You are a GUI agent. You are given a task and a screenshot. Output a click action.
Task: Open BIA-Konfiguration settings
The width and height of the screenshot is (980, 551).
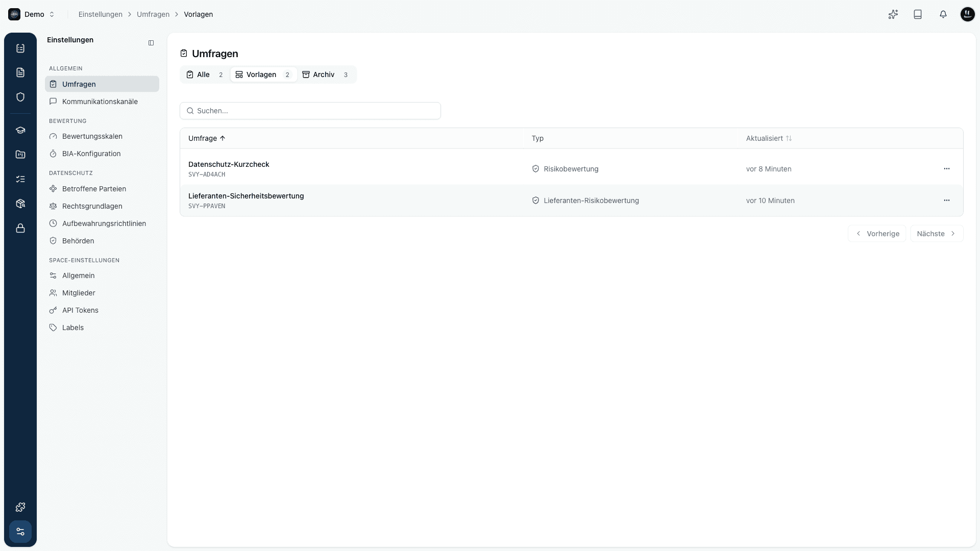(x=102, y=154)
